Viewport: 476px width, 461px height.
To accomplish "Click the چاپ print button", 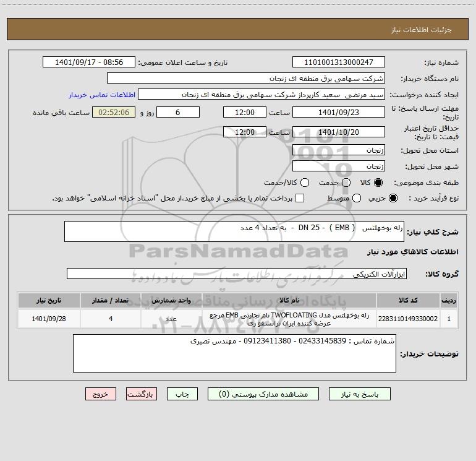I will tap(182, 394).
